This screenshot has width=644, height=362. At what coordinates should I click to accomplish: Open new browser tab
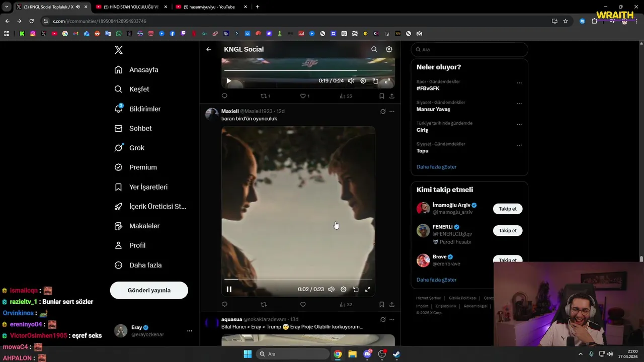coord(258,7)
